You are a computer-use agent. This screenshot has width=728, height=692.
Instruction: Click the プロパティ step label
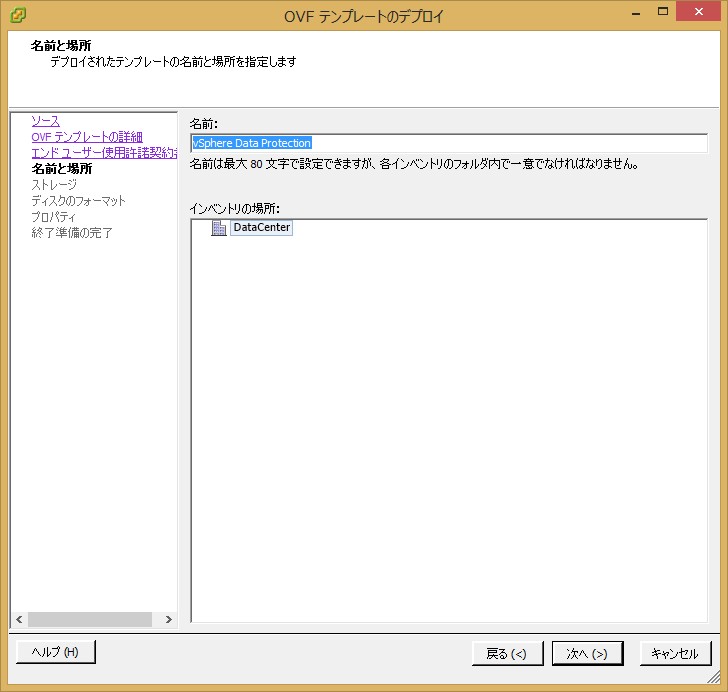pyautogui.click(x=53, y=217)
